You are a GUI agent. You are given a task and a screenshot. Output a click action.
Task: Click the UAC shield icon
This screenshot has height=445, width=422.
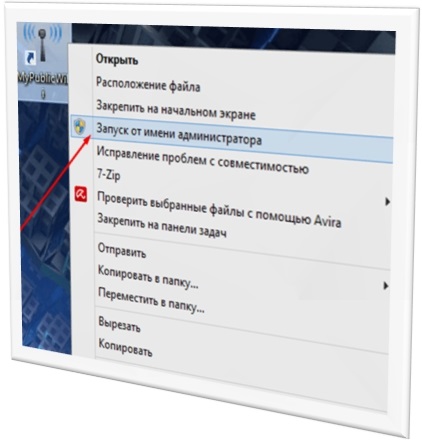80,126
